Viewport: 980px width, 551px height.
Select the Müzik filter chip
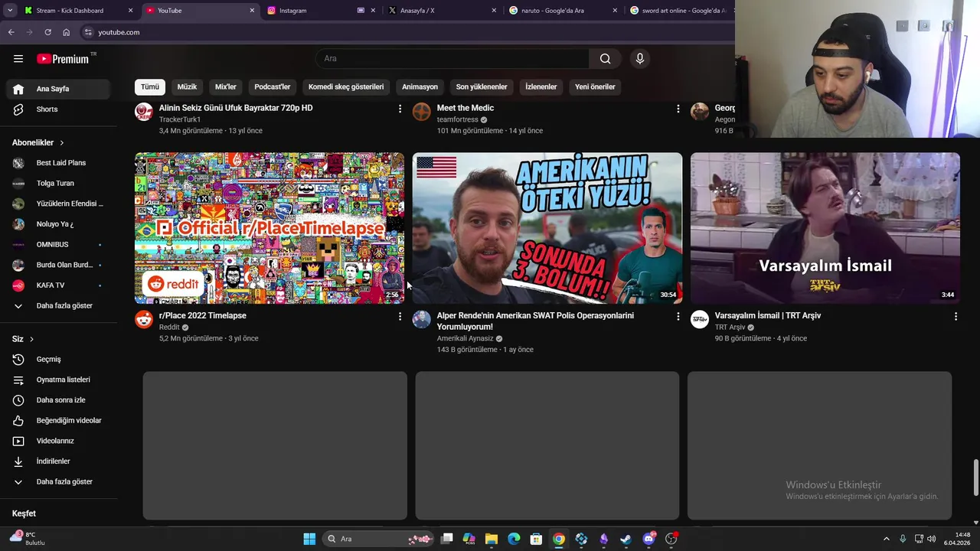pos(187,87)
